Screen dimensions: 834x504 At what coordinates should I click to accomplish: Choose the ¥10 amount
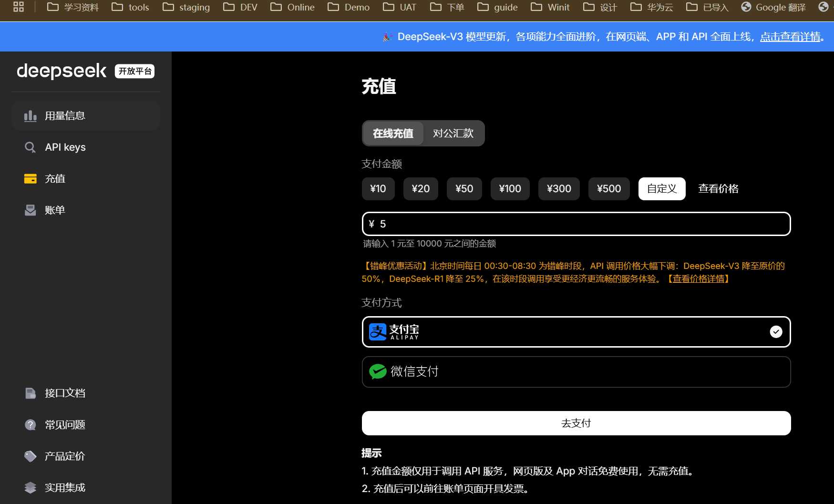pos(378,189)
